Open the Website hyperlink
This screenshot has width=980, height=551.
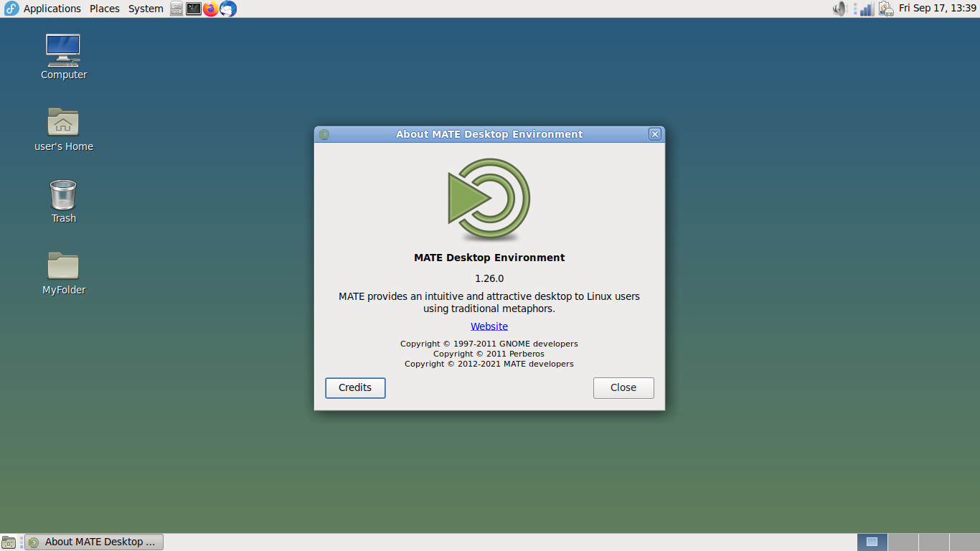coord(489,326)
